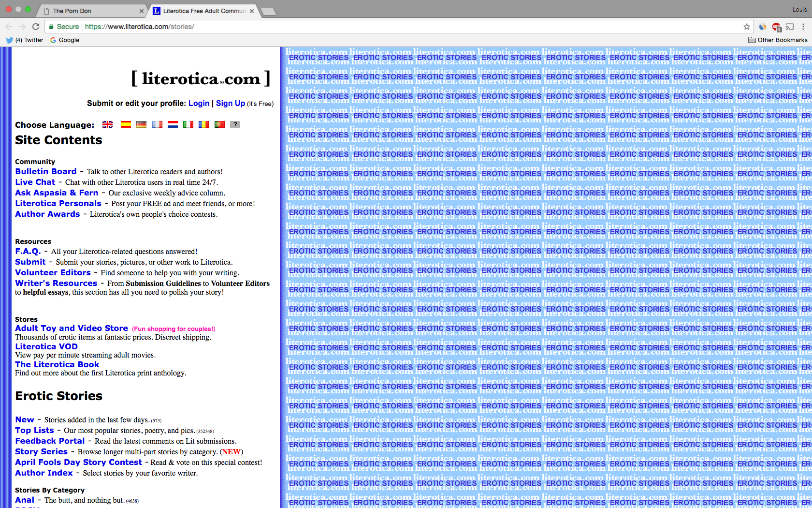Screen dimensions: 812x508
Task: Open the F.A.Q. link
Action: (x=28, y=251)
